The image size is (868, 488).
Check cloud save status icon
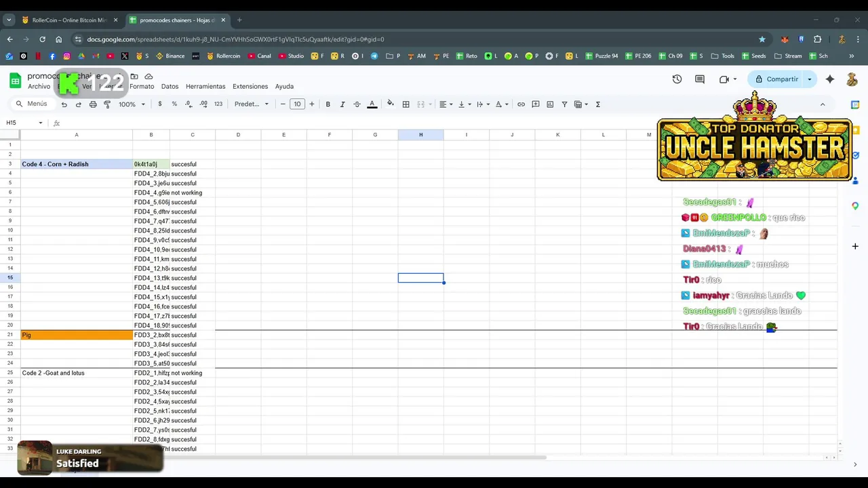149,77
